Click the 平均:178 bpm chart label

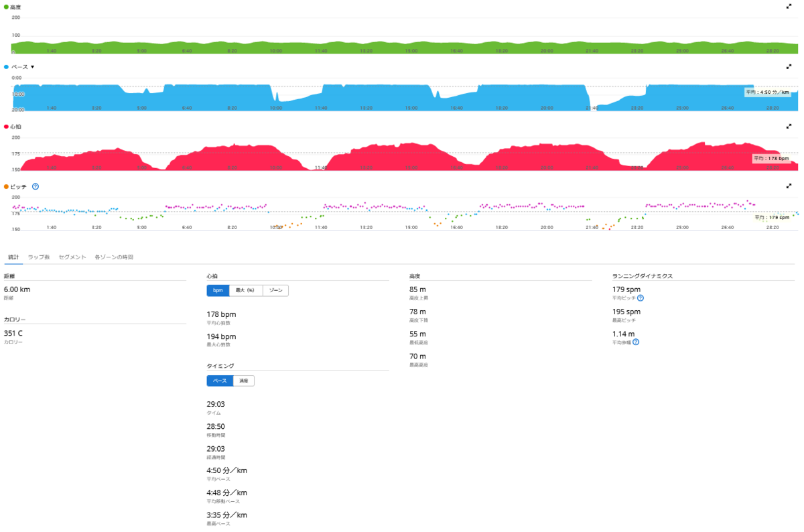[x=771, y=159]
